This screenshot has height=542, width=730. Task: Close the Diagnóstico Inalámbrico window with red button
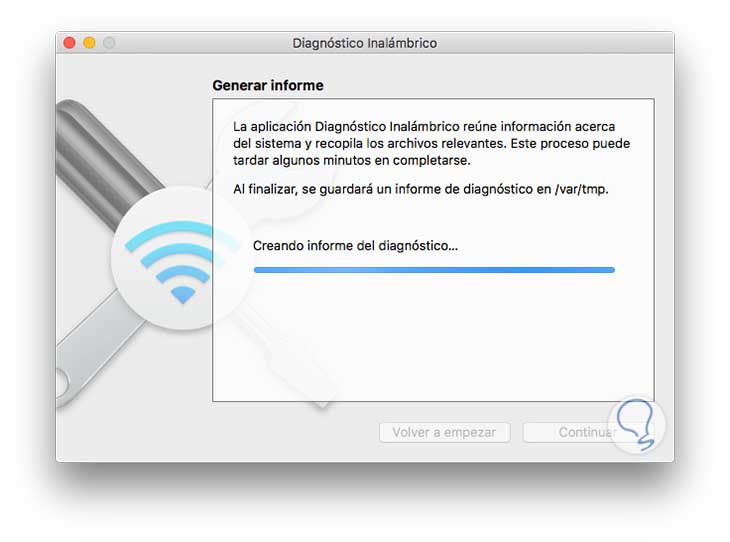69,43
